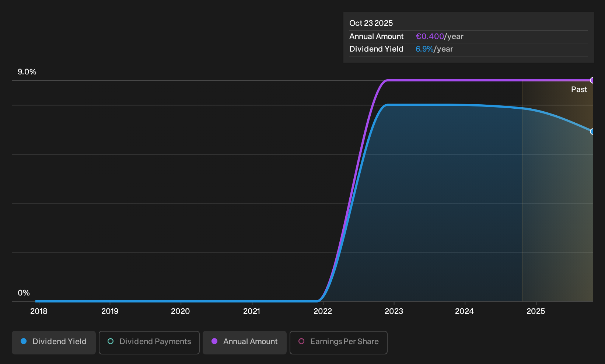This screenshot has height=364, width=605.
Task: Click the 2024 x-axis label
Action: [x=464, y=311]
